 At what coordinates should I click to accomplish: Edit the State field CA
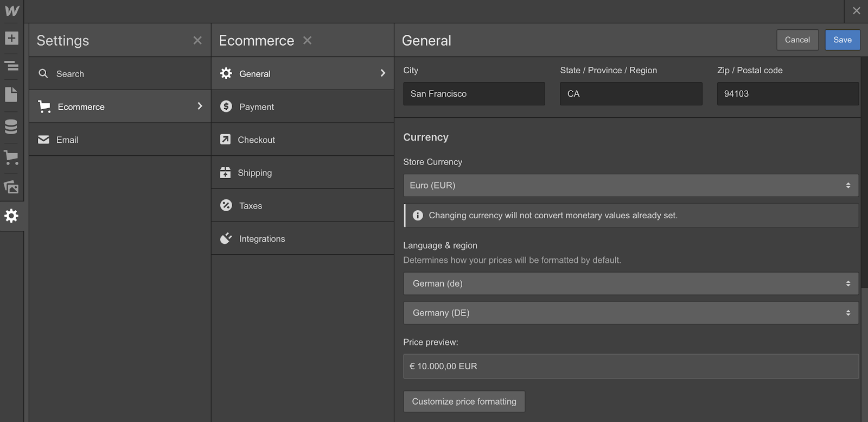click(631, 93)
